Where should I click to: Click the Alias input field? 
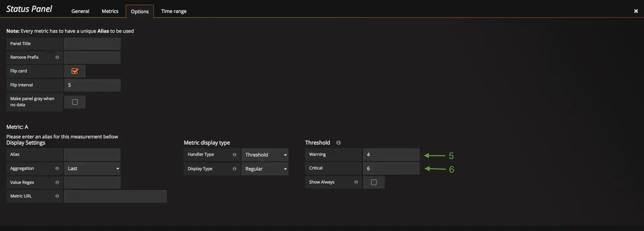click(x=92, y=155)
